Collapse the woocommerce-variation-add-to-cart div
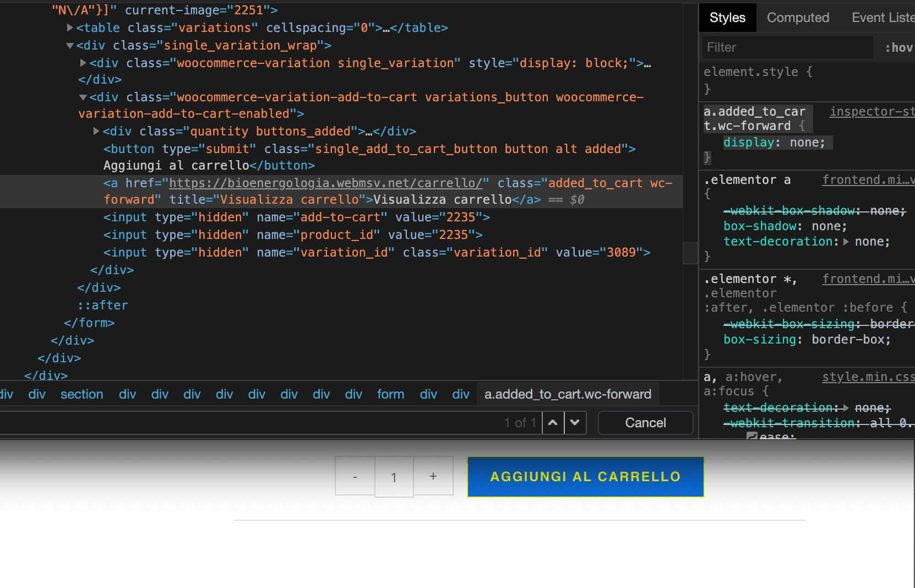Image resolution: width=915 pixels, height=588 pixels. point(83,97)
